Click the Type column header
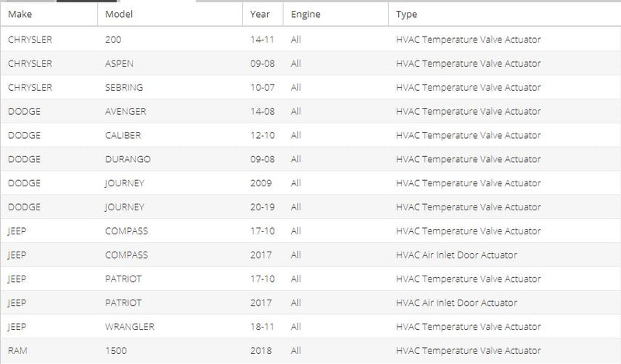Image resolution: width=621 pixels, height=364 pixels. (505, 14)
